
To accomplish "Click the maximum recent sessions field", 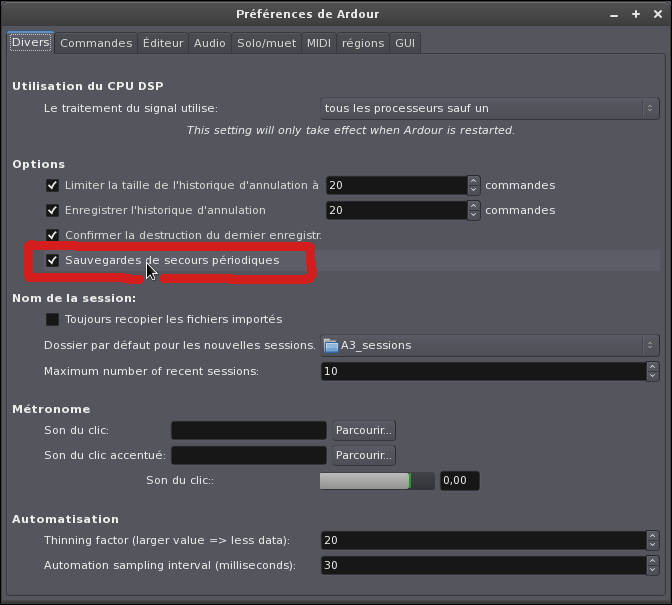I will click(x=484, y=371).
